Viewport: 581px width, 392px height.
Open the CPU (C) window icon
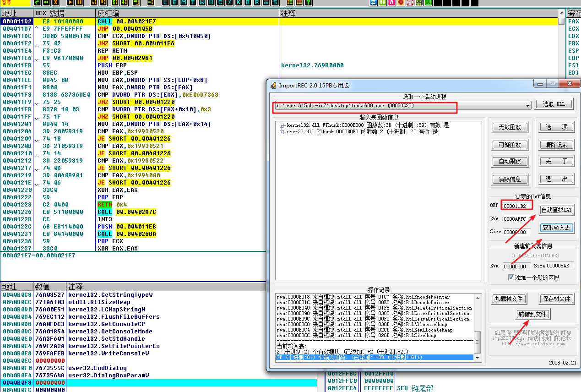(220, 2)
